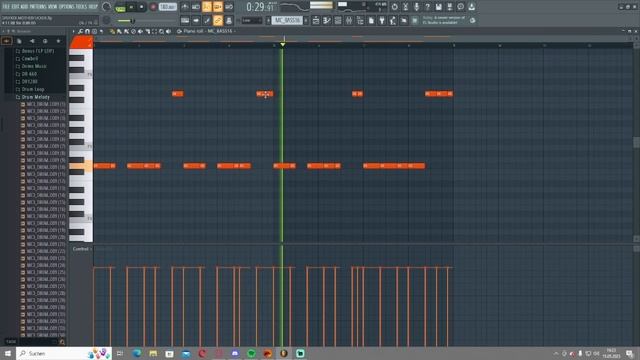
Task: Open the audio editor scissors icon
Action: tap(405, 7)
